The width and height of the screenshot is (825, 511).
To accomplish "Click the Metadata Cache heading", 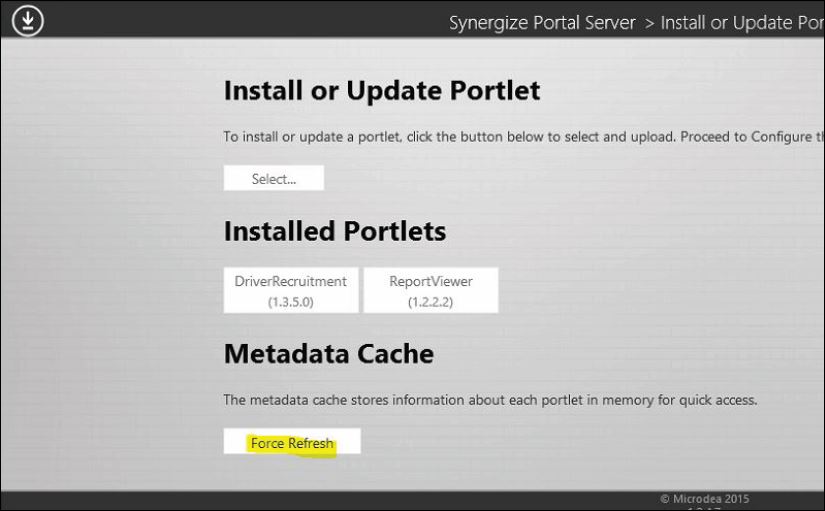I will 329,354.
